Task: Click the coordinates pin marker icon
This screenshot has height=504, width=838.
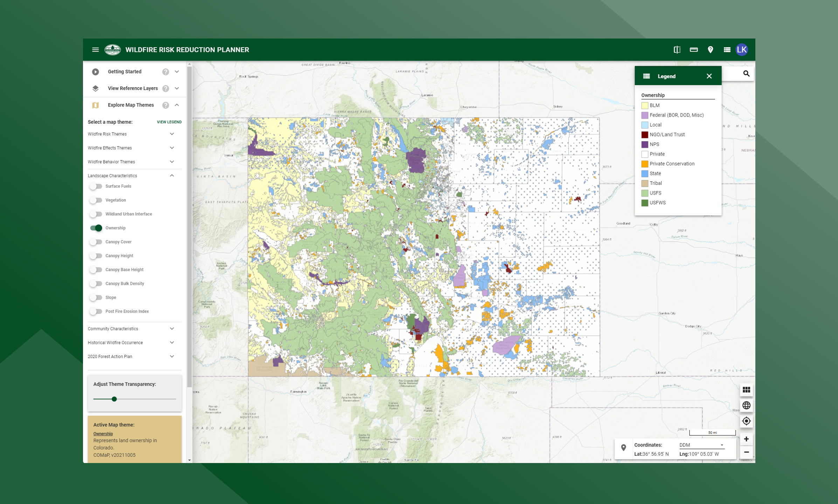Action: point(623,447)
